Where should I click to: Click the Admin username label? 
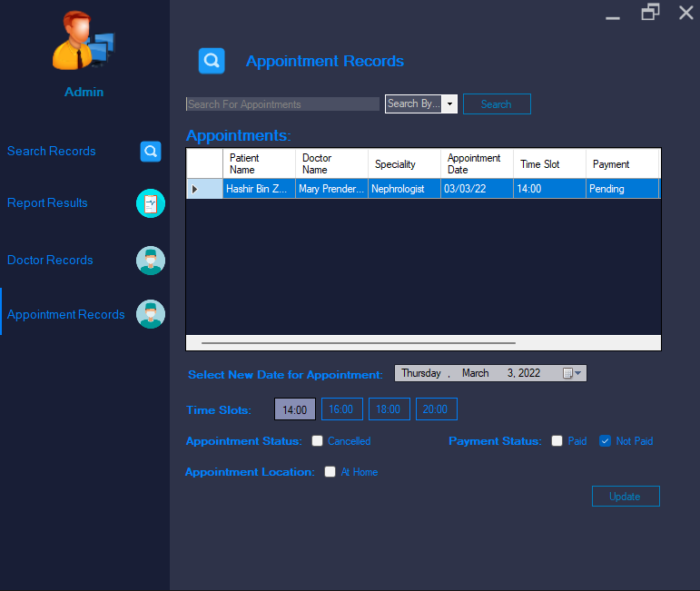point(84,92)
